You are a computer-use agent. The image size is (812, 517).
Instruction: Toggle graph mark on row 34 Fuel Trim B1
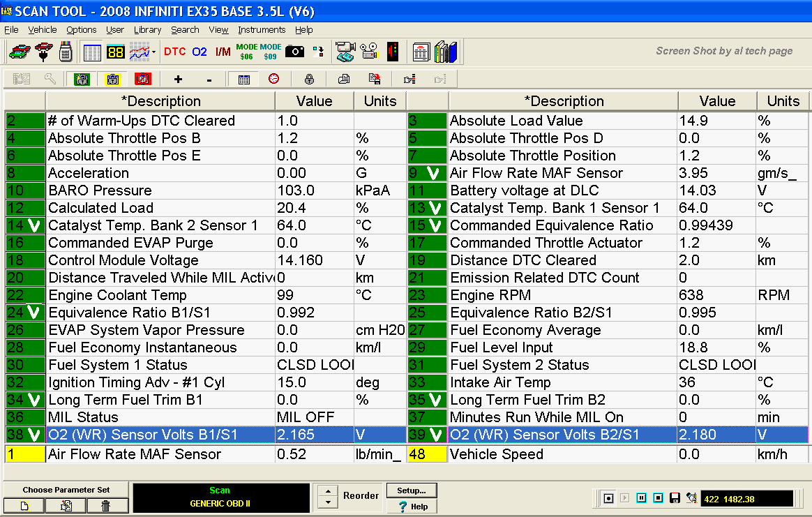tap(33, 400)
